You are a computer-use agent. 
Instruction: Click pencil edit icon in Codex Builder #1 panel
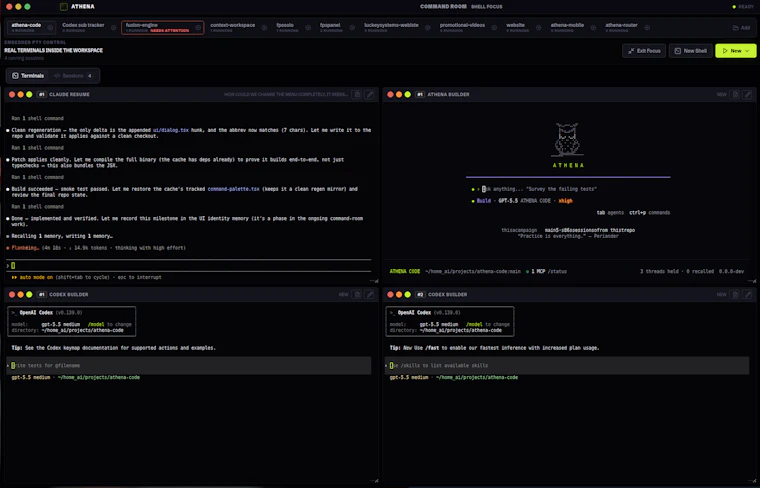pyautogui.click(x=370, y=295)
